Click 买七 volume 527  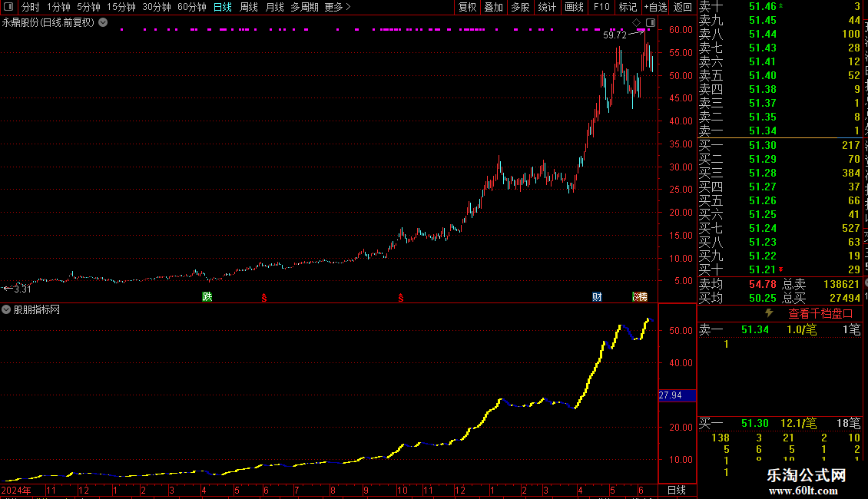pos(851,228)
